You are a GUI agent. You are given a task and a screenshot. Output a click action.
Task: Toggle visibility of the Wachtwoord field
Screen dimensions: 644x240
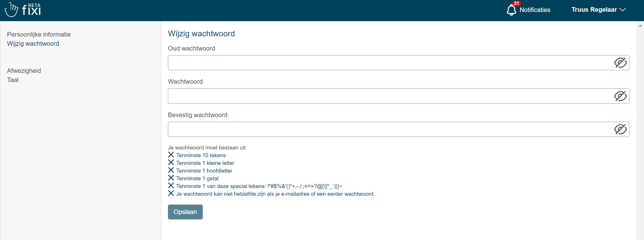pyautogui.click(x=620, y=96)
